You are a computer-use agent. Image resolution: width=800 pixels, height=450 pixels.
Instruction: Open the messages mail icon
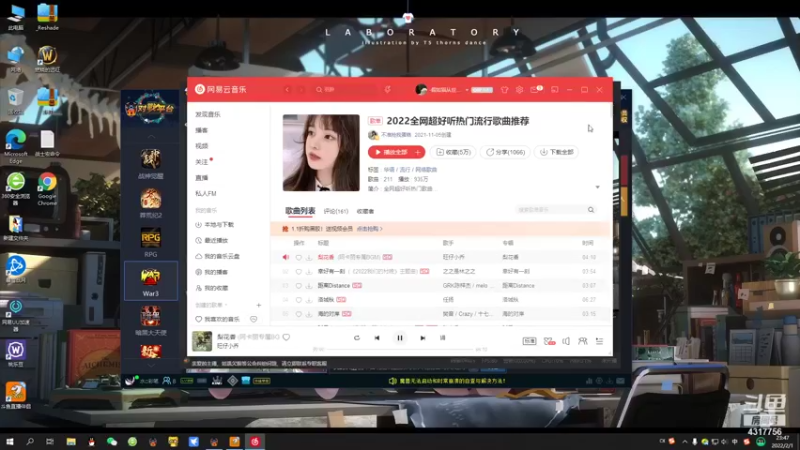[534, 90]
